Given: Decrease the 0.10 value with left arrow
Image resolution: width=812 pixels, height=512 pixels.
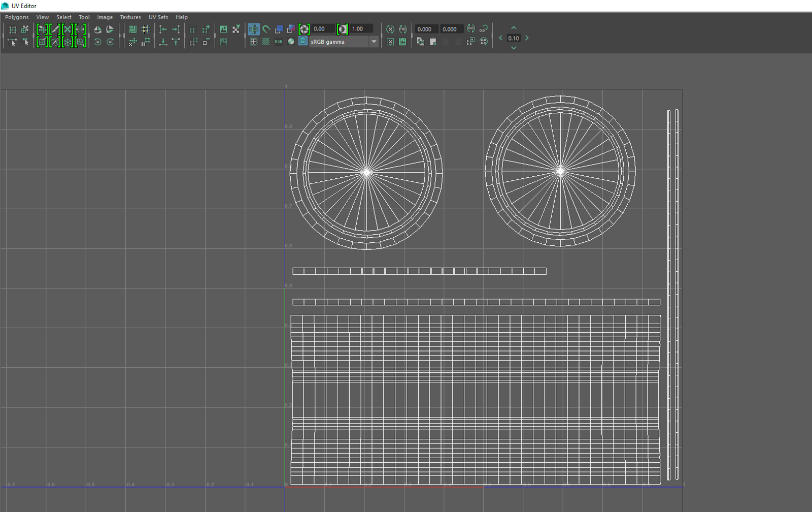Looking at the screenshot, I should pos(500,38).
